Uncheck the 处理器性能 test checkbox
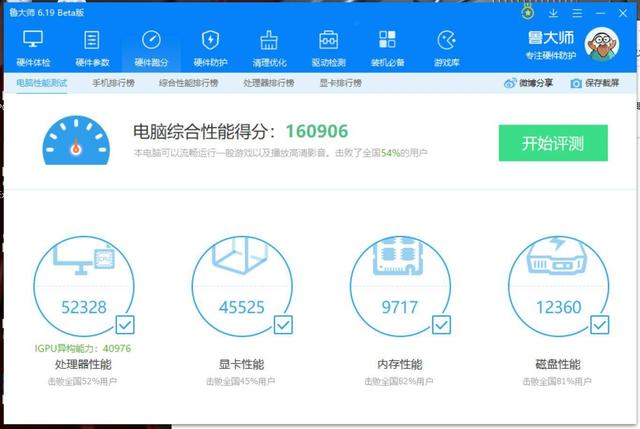Screen dimensions: 640x429 [x=125, y=325]
